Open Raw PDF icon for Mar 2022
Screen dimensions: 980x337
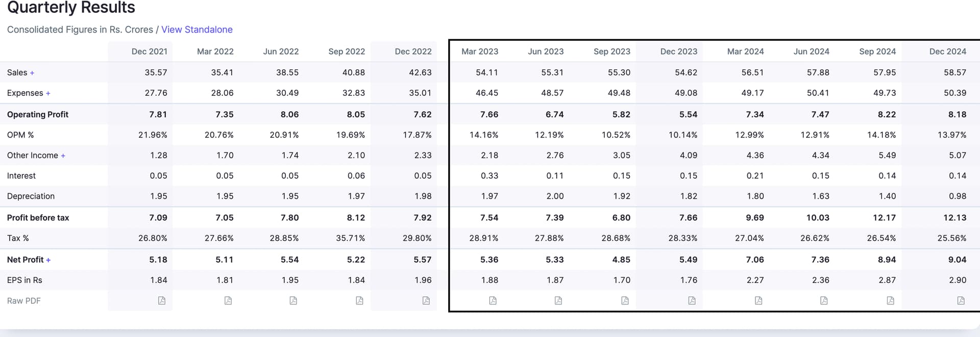click(228, 300)
